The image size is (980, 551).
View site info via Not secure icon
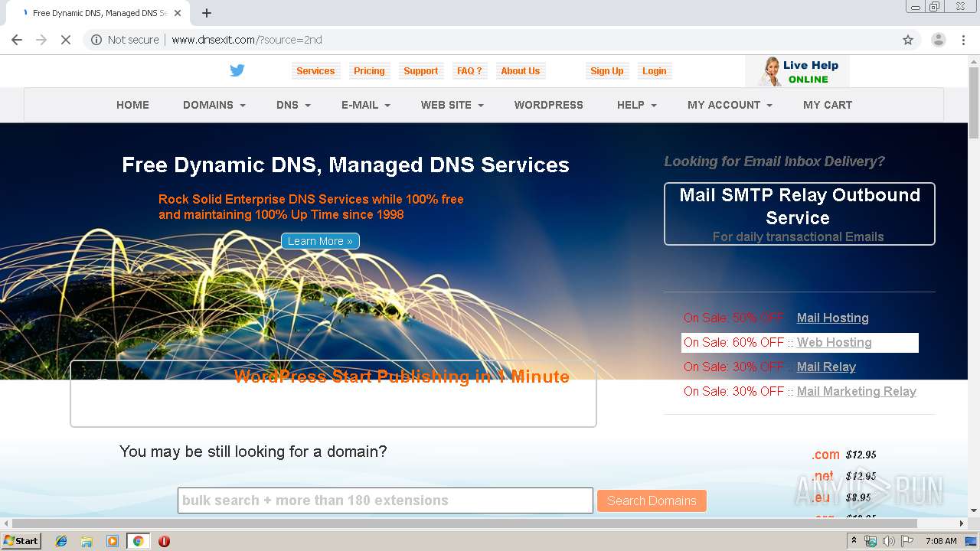96,40
